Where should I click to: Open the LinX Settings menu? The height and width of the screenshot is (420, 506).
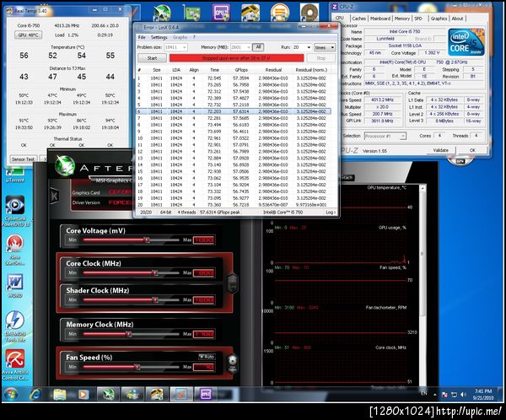pos(159,37)
